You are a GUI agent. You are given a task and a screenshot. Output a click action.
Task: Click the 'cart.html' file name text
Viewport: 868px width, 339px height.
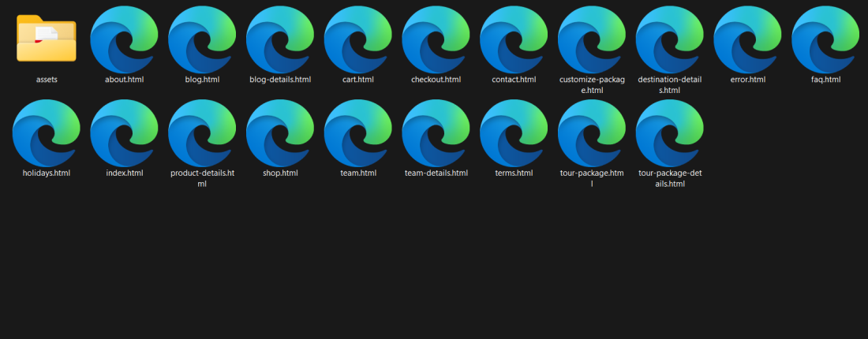click(358, 80)
